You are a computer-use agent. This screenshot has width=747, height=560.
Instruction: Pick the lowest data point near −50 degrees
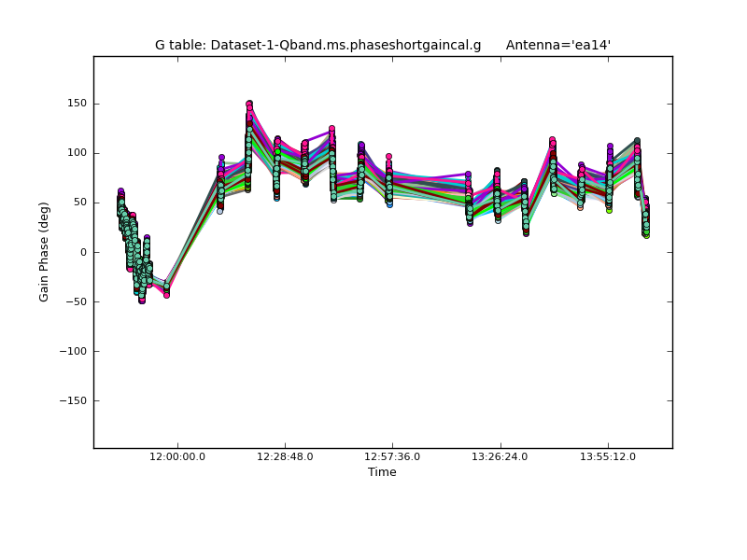click(142, 300)
